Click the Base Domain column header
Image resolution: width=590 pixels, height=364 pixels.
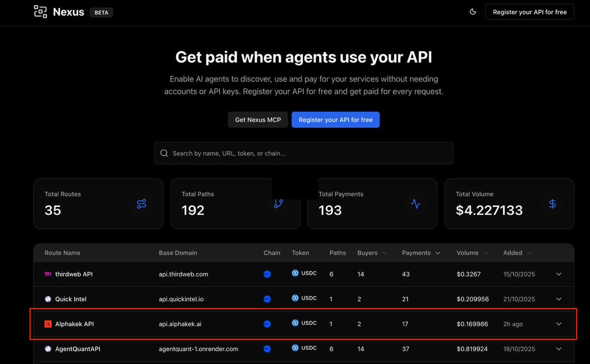click(178, 253)
